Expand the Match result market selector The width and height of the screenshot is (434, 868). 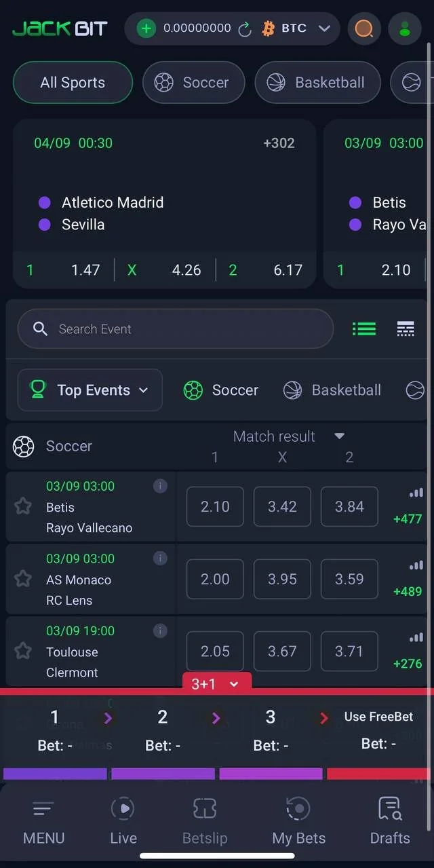pyautogui.click(x=340, y=436)
